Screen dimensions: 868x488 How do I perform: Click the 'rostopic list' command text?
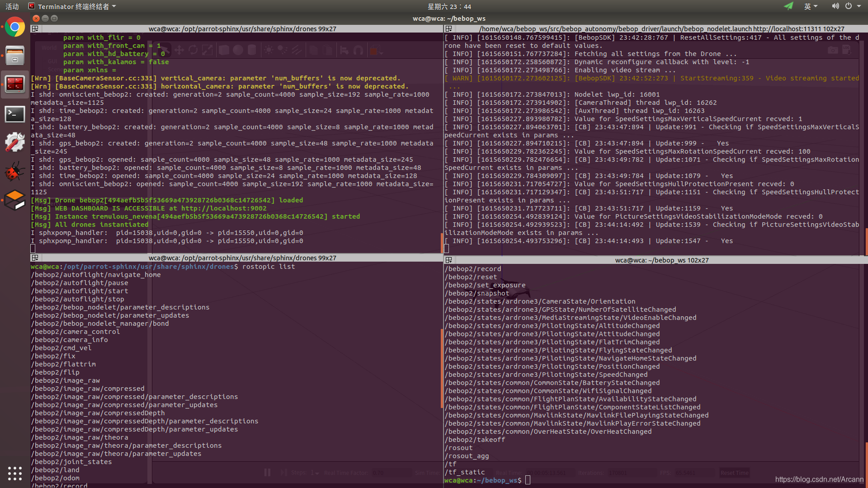pyautogui.click(x=269, y=267)
